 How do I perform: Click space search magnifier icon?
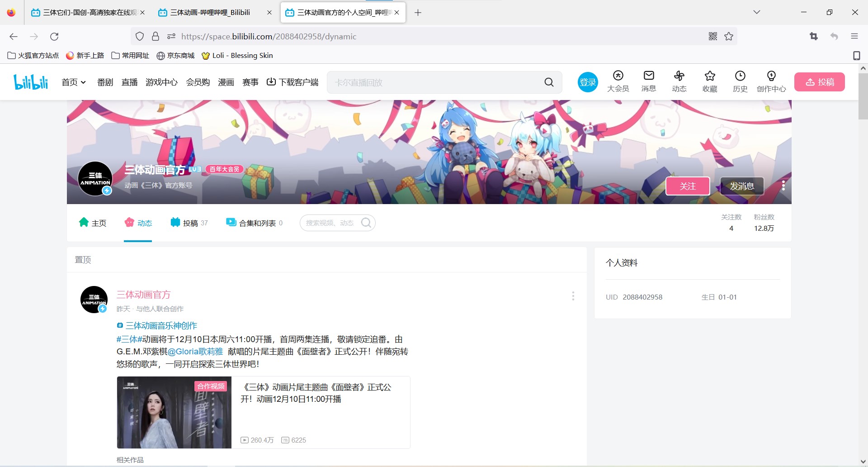coord(366,223)
